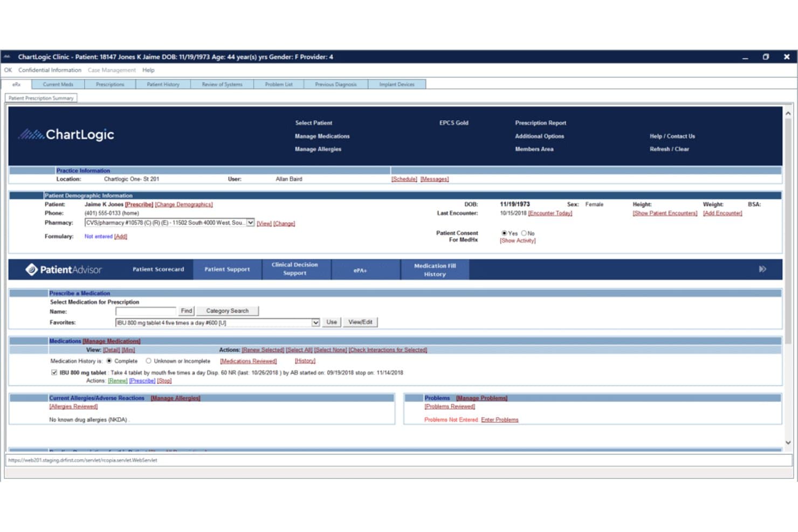Click scrollbar down arrow
Screen dimensions: 798x532
point(788,443)
